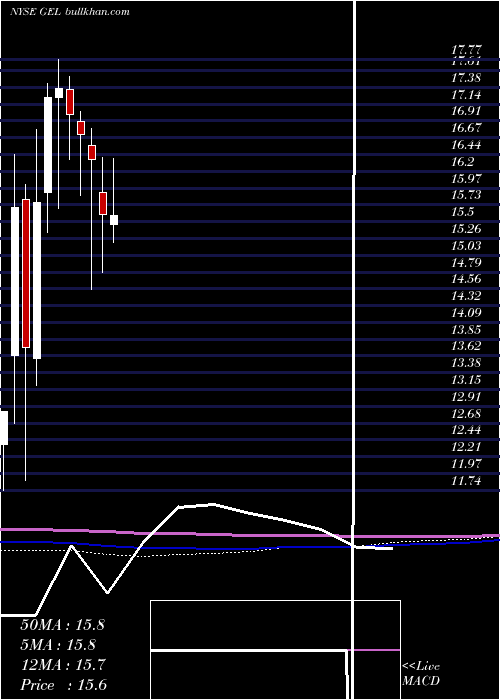Click the 16.44 price level label

tap(466, 145)
